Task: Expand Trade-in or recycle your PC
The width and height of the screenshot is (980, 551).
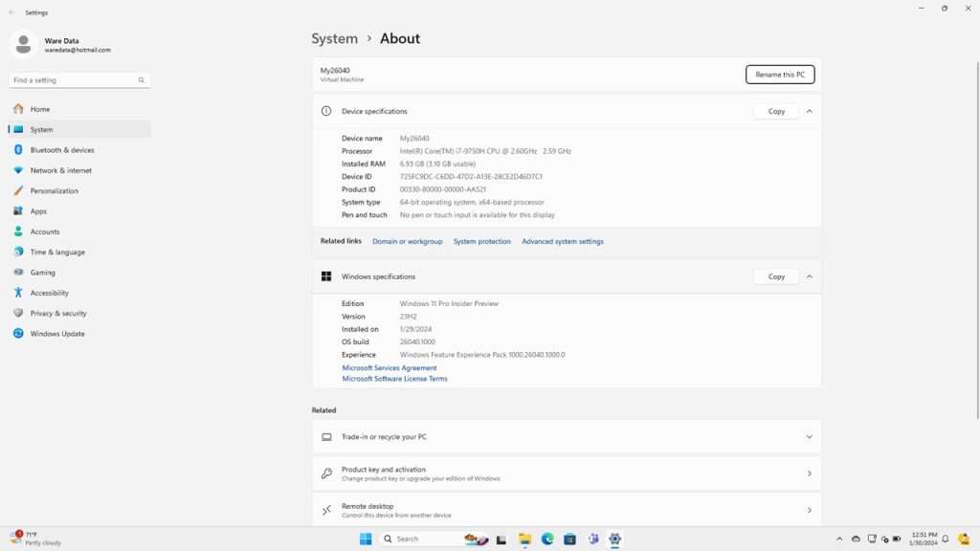Action: [567, 437]
